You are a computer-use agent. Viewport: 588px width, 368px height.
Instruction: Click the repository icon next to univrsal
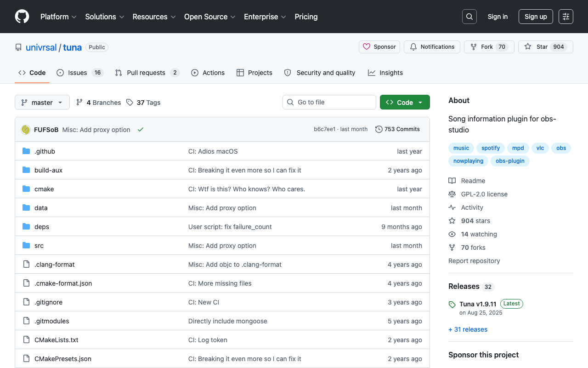(18, 47)
